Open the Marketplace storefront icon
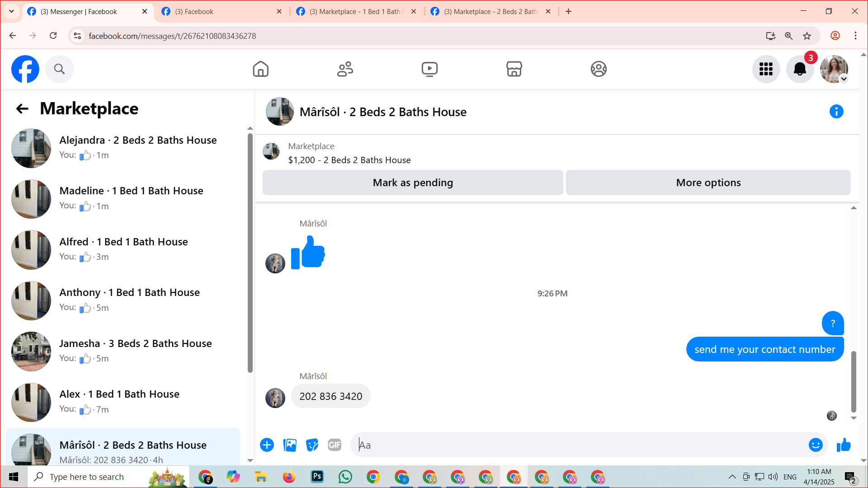Viewport: 868px width, 488px height. click(x=514, y=69)
